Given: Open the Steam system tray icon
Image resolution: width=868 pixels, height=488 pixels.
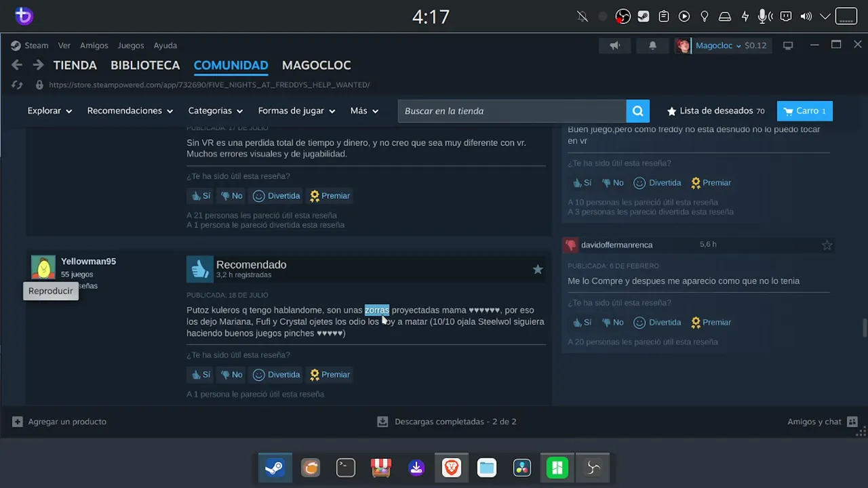Looking at the screenshot, I should click(644, 16).
